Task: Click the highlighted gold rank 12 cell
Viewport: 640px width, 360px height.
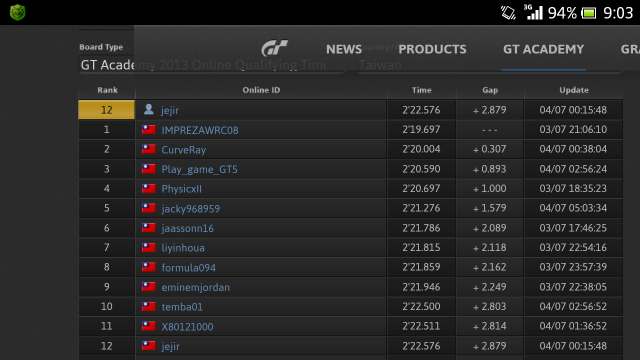Action: click(107, 110)
